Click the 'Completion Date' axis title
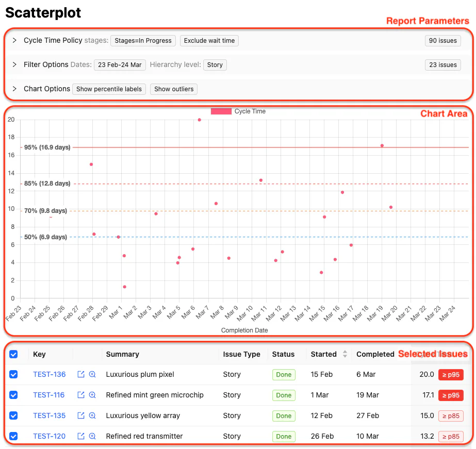 tap(244, 330)
